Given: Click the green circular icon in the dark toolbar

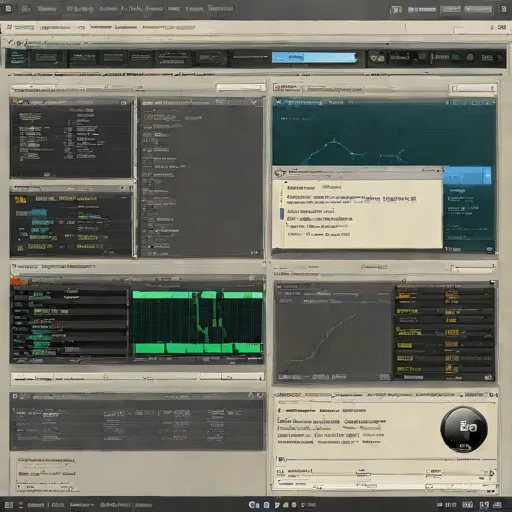Looking at the screenshot, I should pyautogui.click(x=470, y=57).
